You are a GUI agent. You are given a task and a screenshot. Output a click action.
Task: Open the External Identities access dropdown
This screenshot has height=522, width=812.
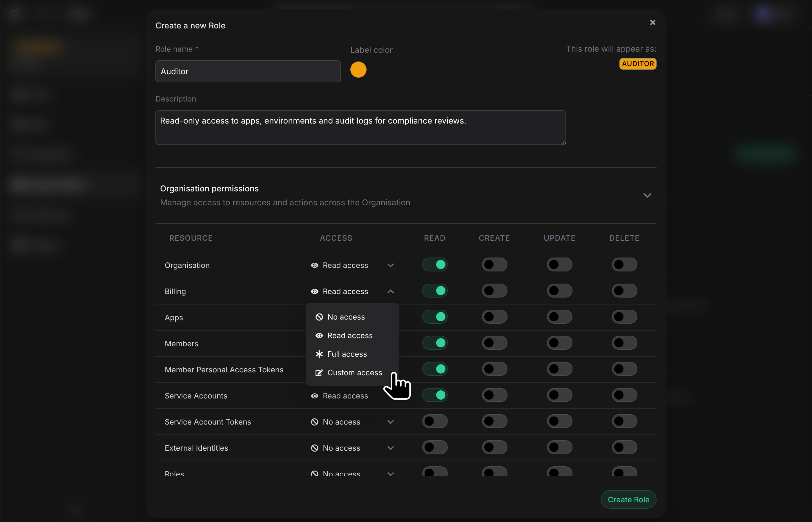coord(352,448)
